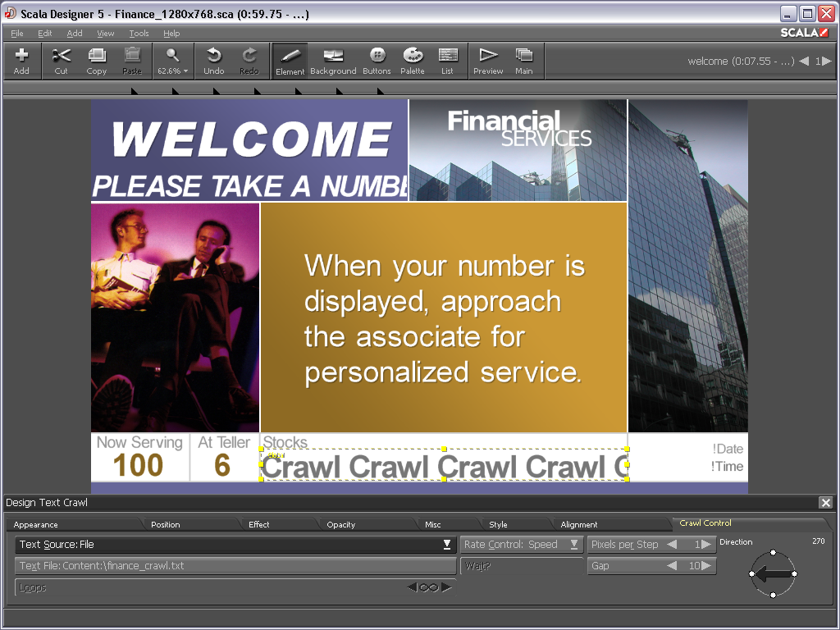Expand the Text Source dropdown

click(x=446, y=545)
